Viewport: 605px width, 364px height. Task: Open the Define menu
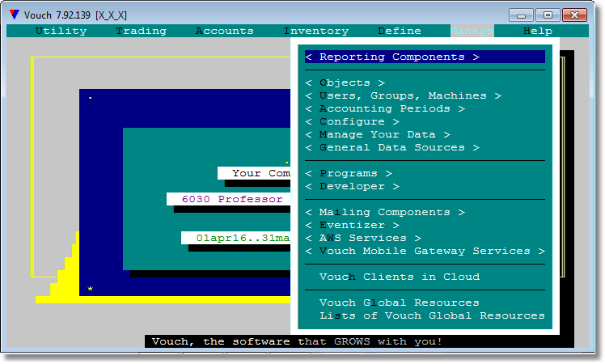(x=400, y=31)
